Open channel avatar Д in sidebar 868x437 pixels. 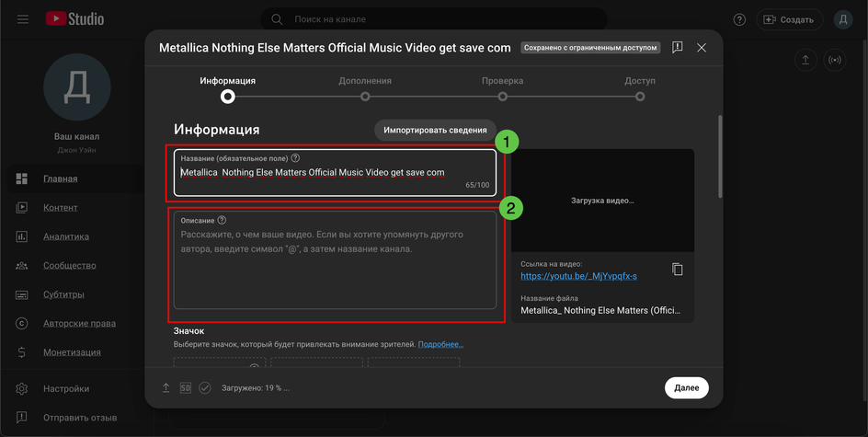(x=77, y=87)
